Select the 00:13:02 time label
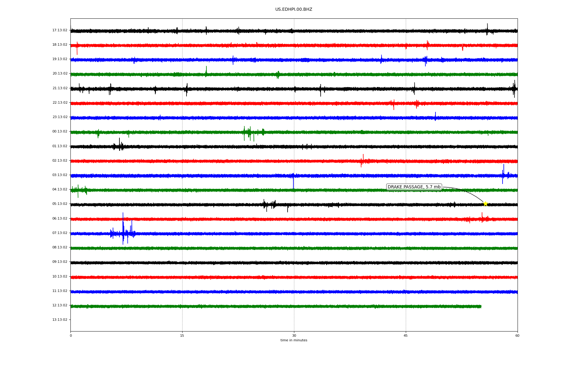The image size is (588, 368). (x=60, y=132)
